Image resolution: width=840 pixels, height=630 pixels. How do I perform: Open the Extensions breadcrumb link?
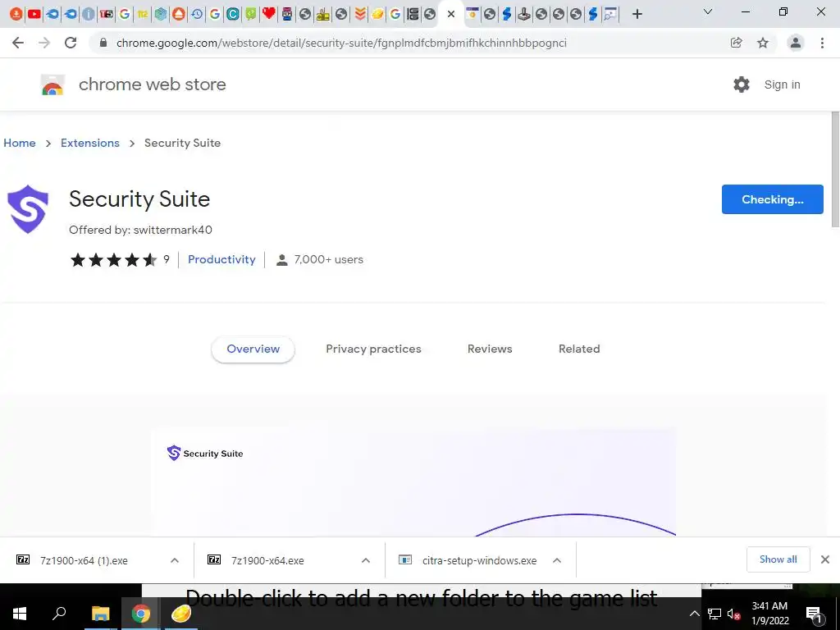90,143
